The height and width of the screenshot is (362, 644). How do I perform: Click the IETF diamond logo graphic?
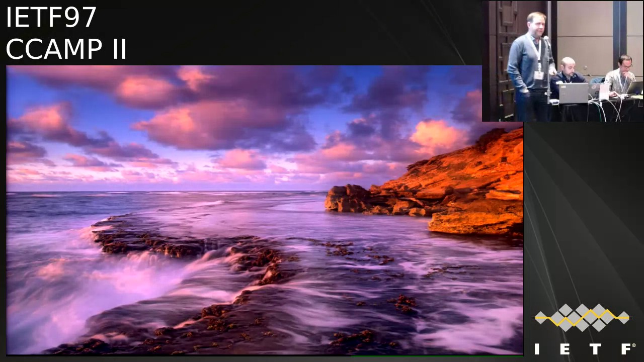[x=582, y=317]
